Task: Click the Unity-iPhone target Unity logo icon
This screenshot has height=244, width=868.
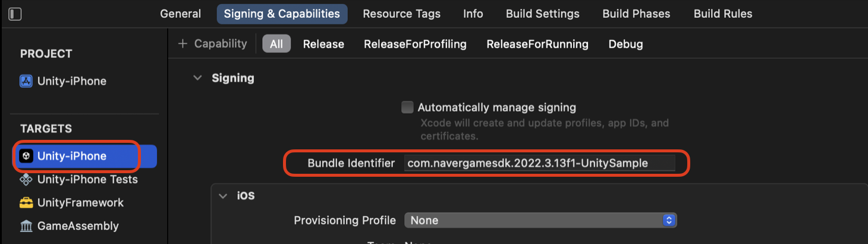Action: (x=26, y=156)
